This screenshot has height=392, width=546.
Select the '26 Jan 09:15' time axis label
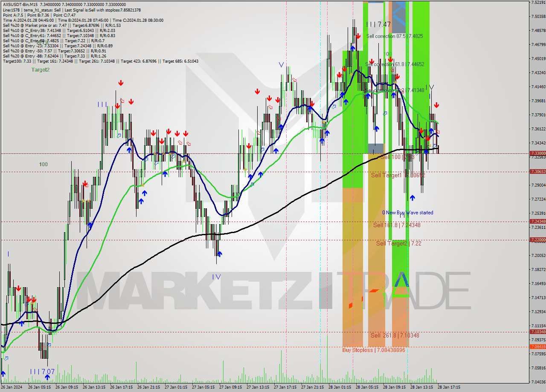(67, 388)
